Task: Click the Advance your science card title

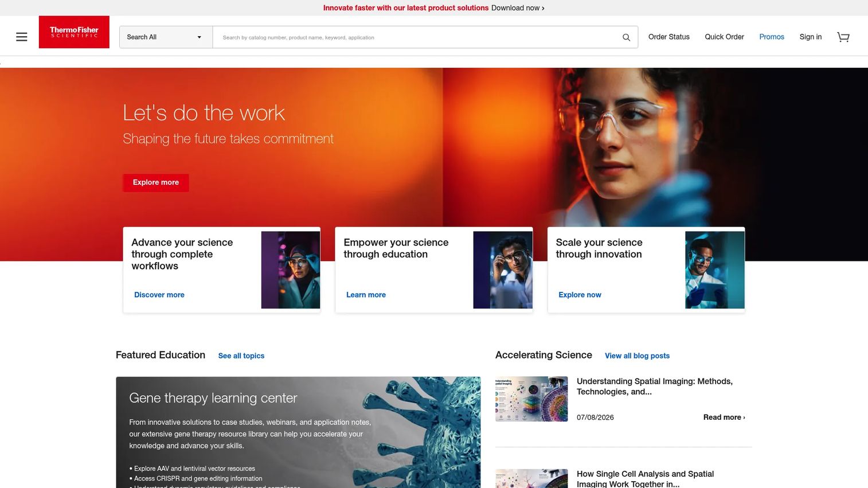Action: [182, 254]
